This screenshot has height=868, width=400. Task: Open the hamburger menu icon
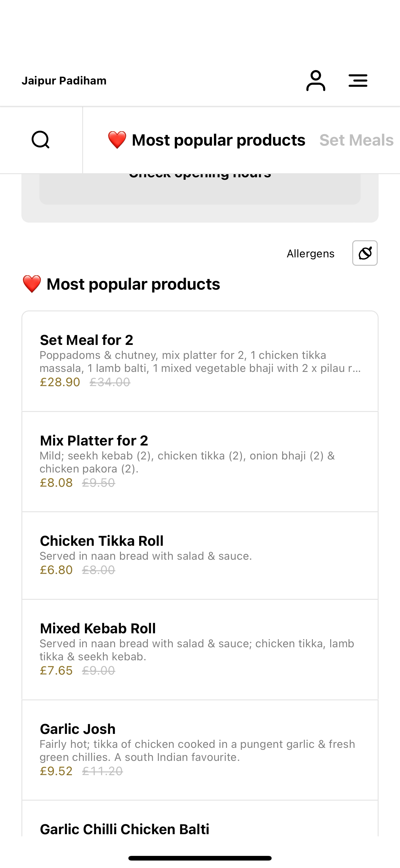click(358, 80)
